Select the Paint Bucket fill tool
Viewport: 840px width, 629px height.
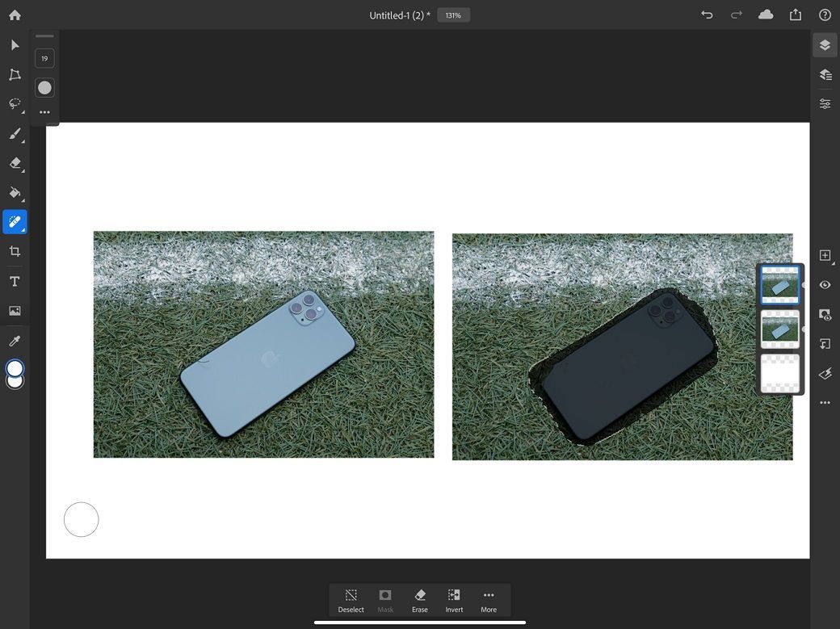click(13, 192)
